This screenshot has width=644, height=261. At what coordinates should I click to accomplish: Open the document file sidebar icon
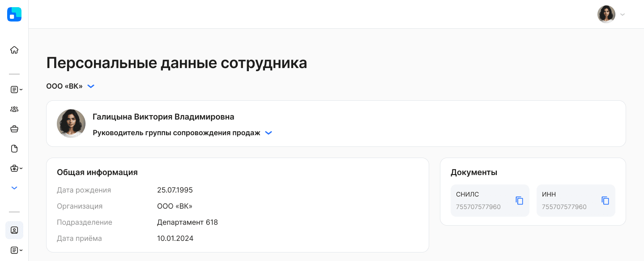point(14,149)
